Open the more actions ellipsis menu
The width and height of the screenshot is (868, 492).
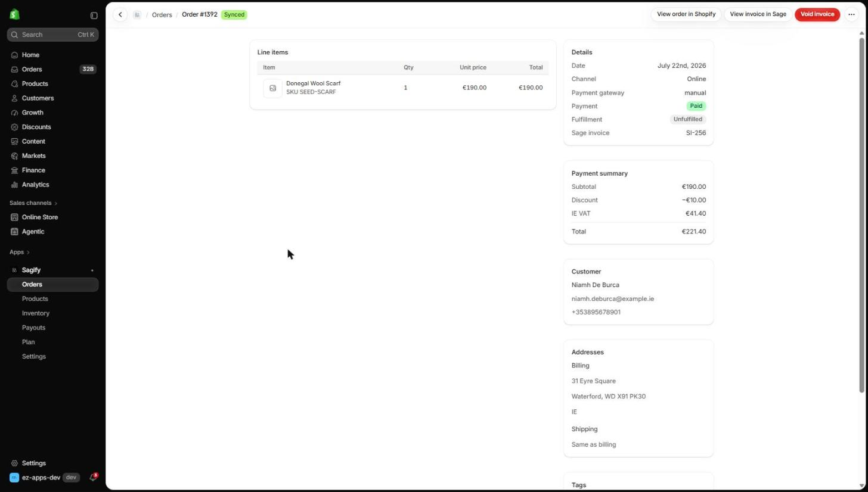(x=851, y=14)
